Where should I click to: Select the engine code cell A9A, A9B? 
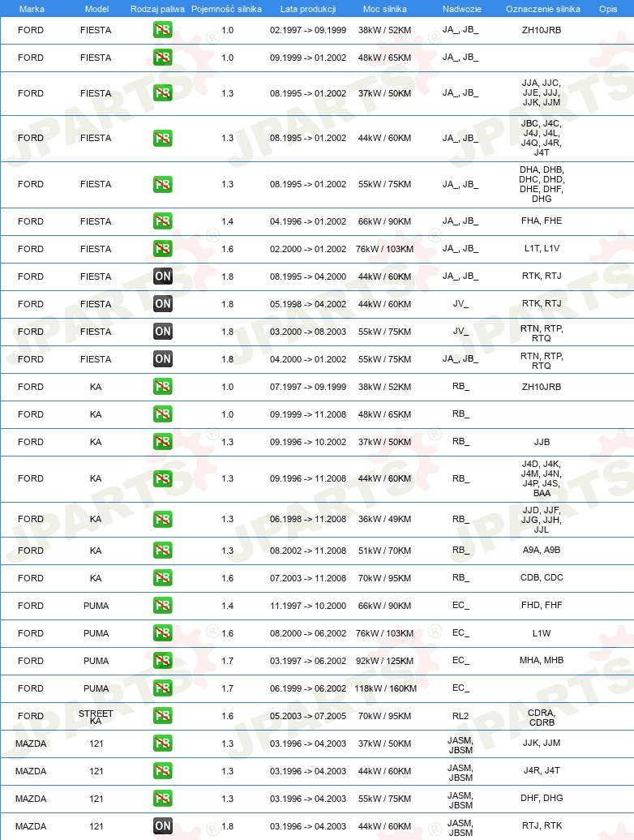[542, 551]
